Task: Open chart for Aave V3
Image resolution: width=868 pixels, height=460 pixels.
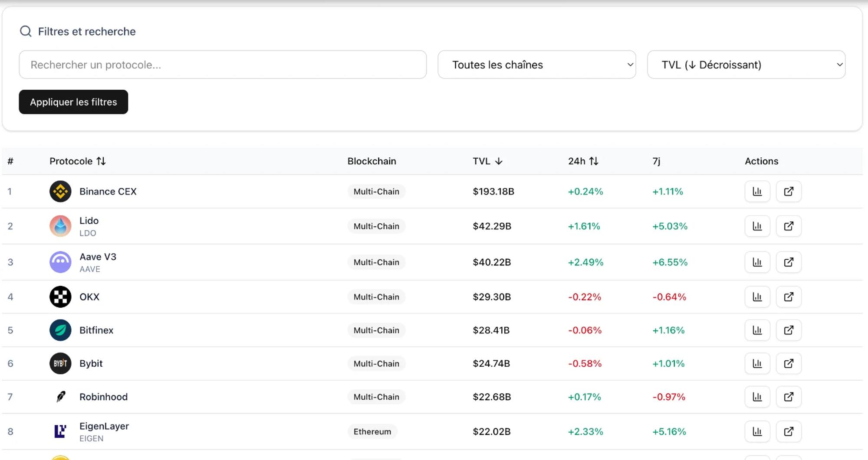Action: click(757, 262)
